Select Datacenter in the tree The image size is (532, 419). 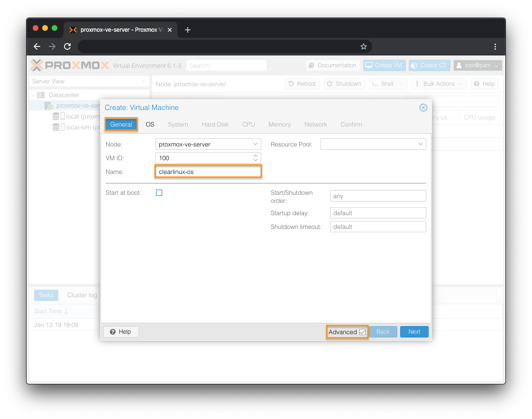64,95
